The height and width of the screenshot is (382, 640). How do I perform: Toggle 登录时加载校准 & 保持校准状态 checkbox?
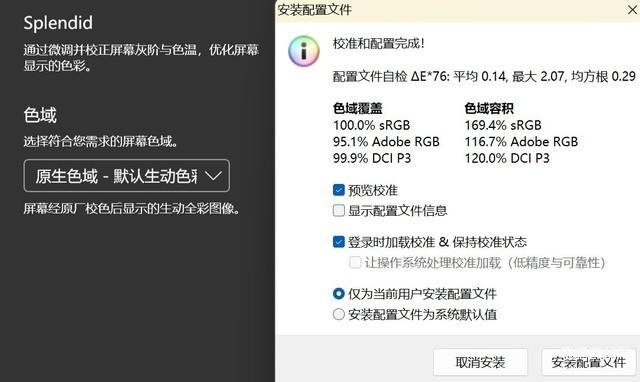click(339, 242)
